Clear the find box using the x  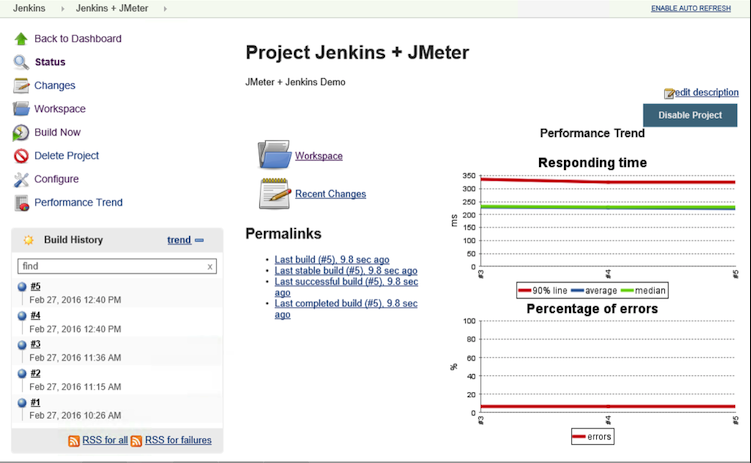point(210,267)
